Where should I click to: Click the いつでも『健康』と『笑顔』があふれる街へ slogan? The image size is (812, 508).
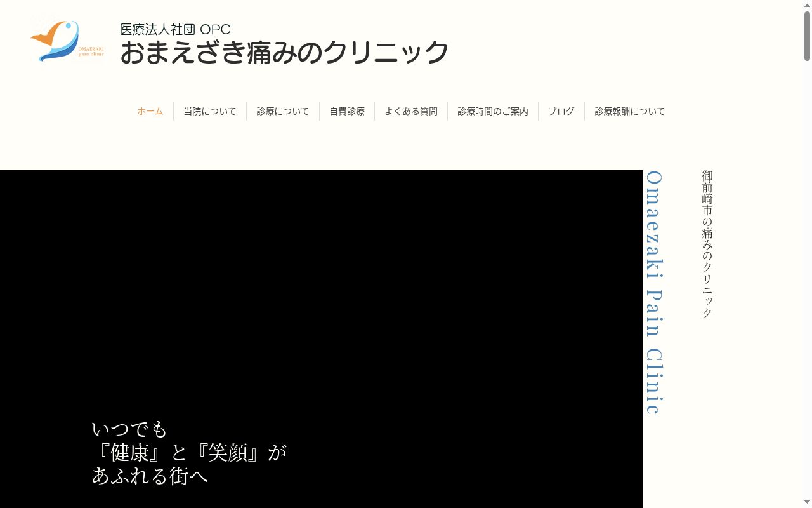[x=190, y=452]
